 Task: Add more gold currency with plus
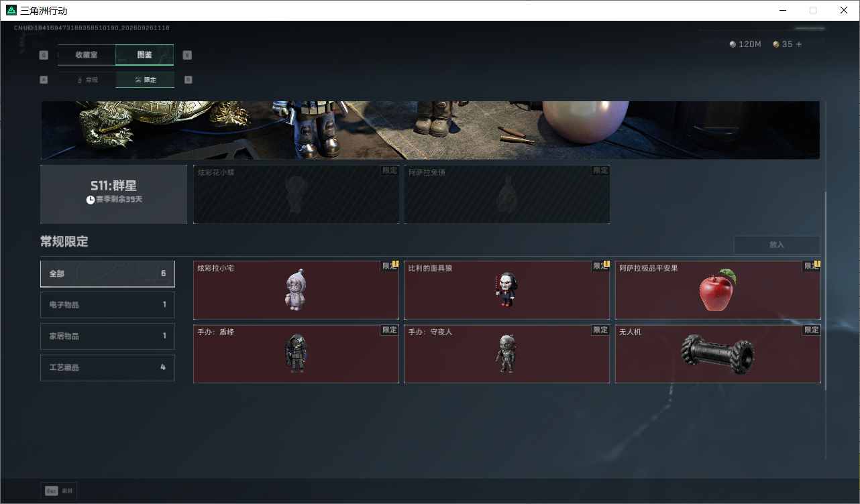coord(798,44)
